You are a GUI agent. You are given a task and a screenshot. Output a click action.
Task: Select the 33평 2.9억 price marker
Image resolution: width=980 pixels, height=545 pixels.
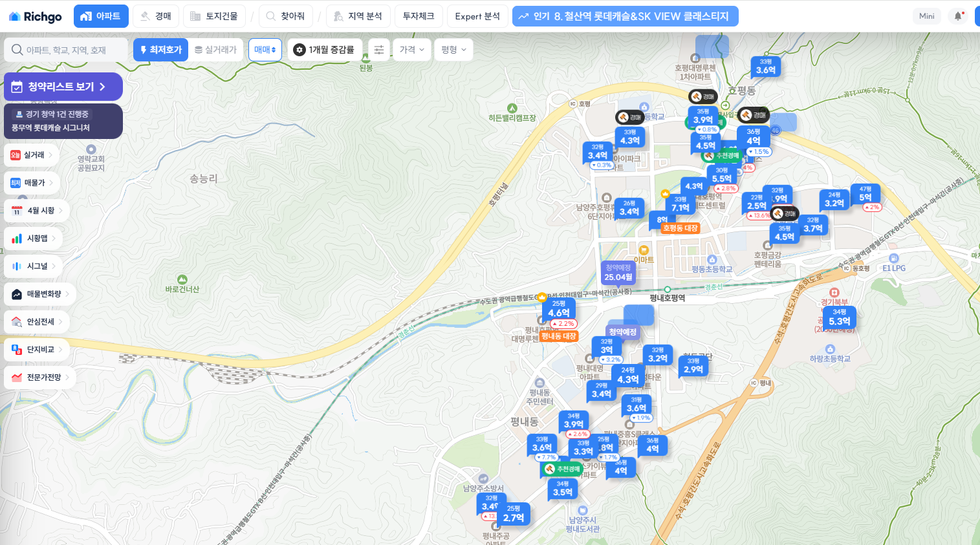693,366
